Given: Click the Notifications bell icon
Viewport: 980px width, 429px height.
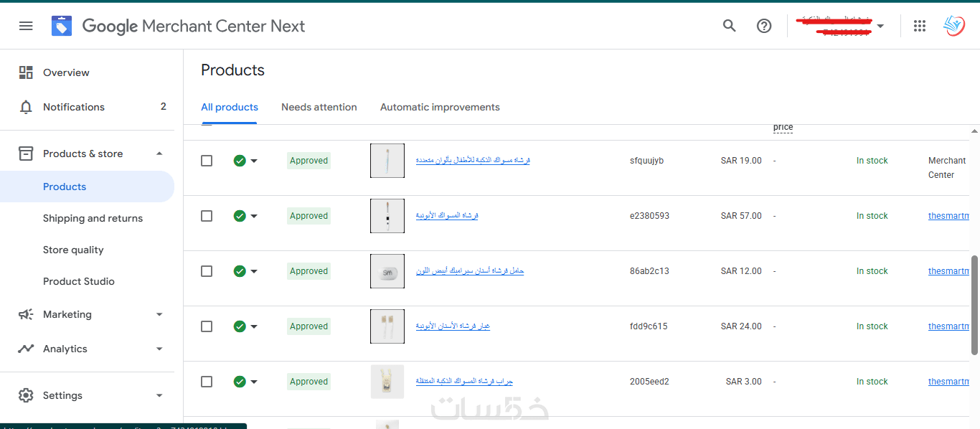Looking at the screenshot, I should (x=26, y=107).
